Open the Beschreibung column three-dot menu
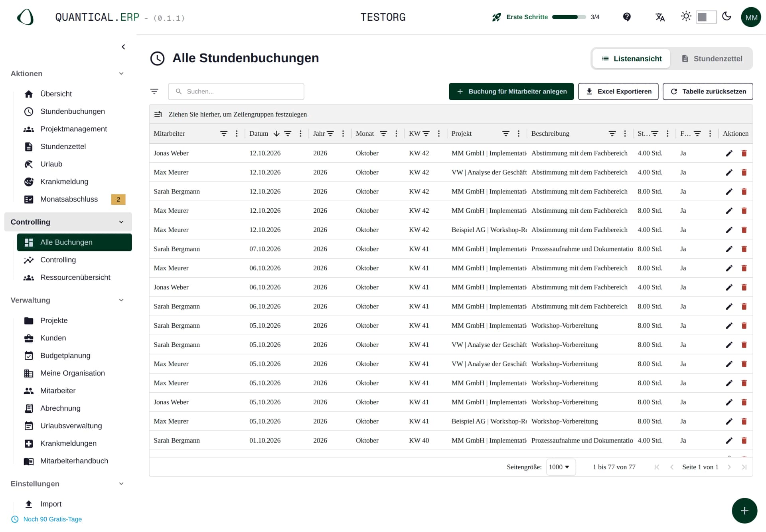This screenshot has width=766, height=532. pos(625,134)
